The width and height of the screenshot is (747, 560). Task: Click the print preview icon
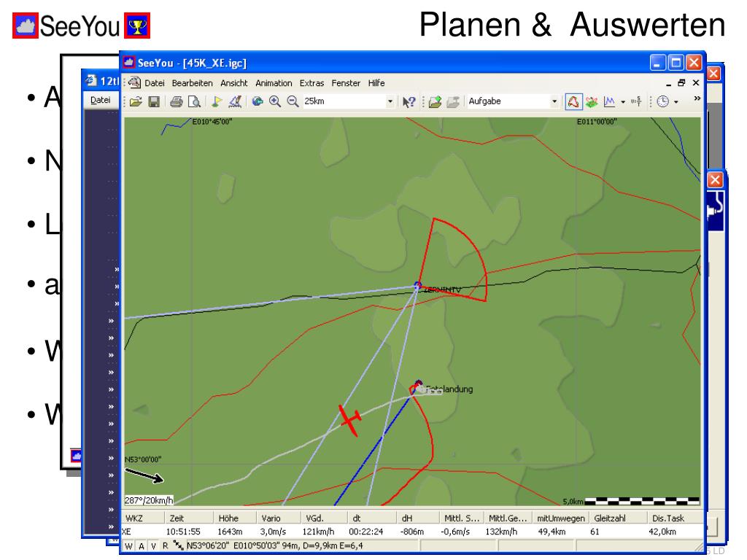click(194, 101)
